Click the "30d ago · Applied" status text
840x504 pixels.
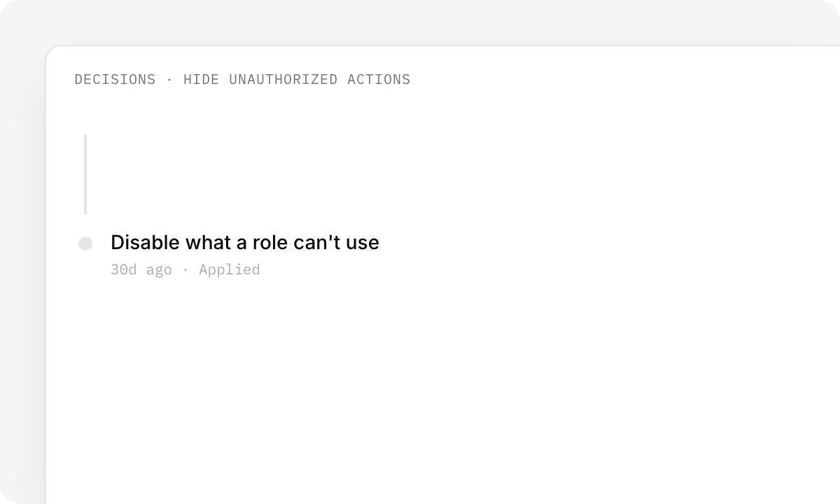click(185, 269)
